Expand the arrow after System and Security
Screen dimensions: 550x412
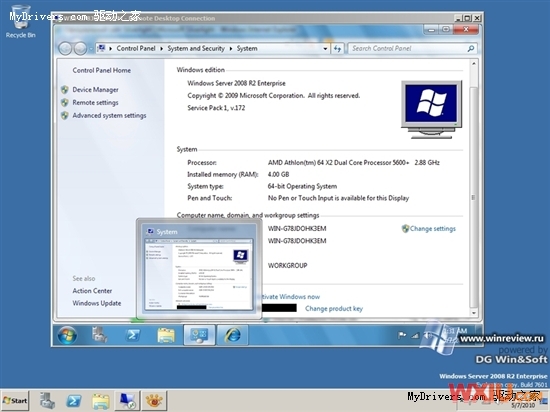(x=231, y=48)
